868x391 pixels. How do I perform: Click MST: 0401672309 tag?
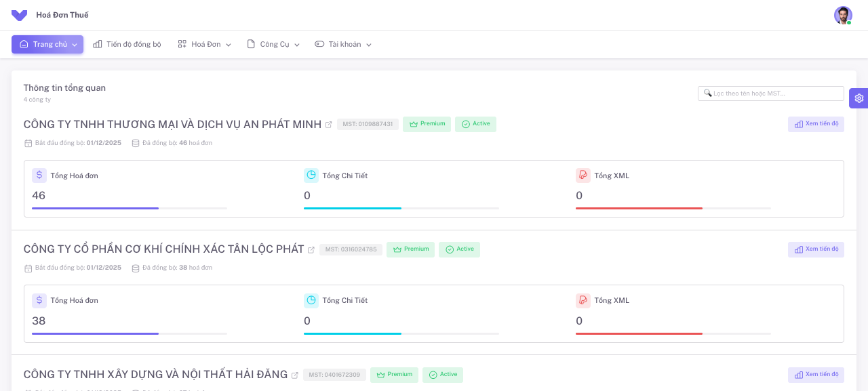click(335, 375)
